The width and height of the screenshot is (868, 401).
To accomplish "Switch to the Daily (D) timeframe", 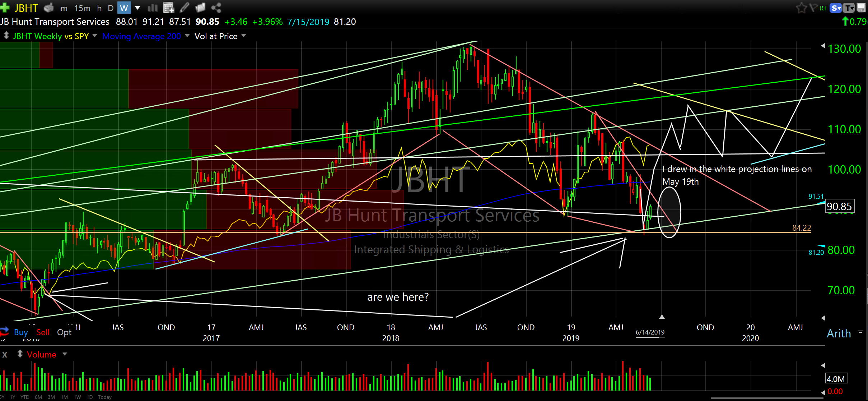I will (x=111, y=8).
